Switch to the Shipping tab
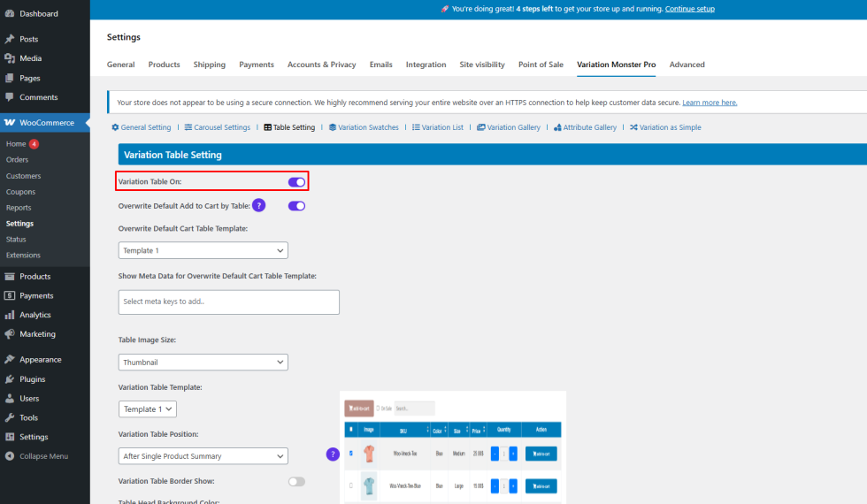This screenshot has height=504, width=867. [x=210, y=65]
